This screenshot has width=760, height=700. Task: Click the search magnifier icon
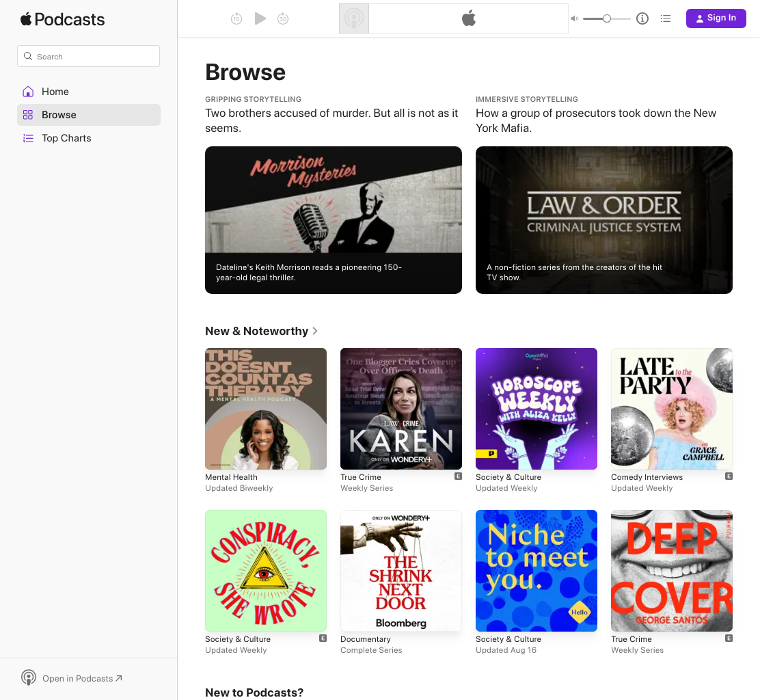28,56
